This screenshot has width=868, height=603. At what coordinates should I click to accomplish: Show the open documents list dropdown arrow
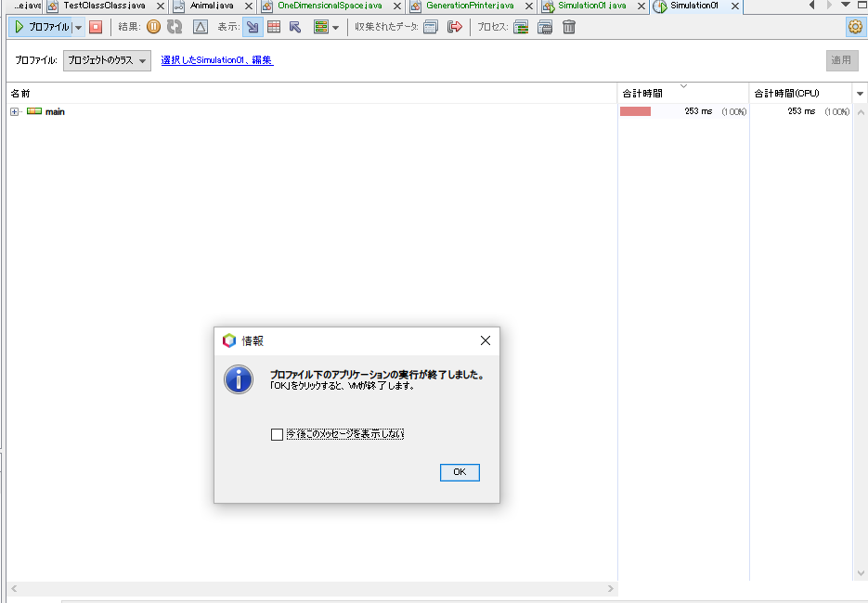846,5
